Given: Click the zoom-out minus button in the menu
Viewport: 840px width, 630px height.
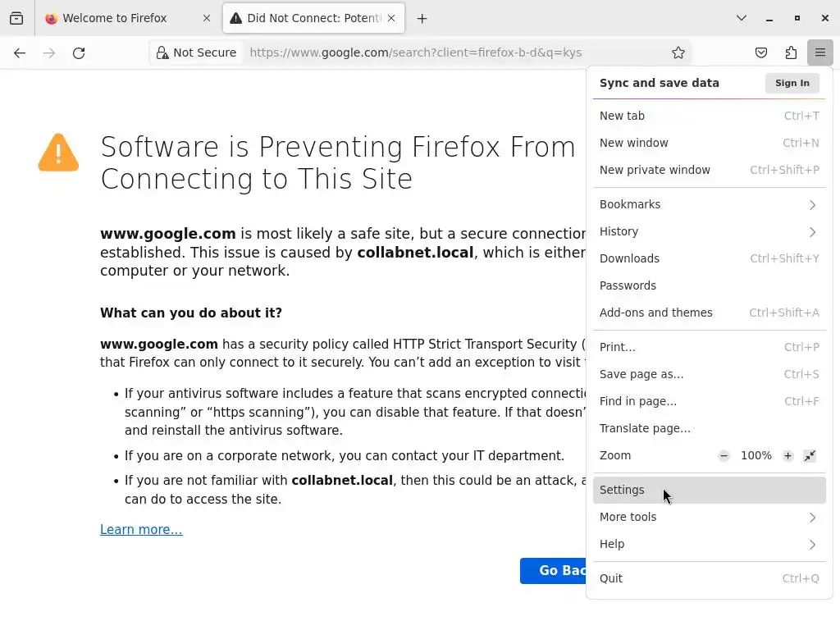Looking at the screenshot, I should (724, 455).
